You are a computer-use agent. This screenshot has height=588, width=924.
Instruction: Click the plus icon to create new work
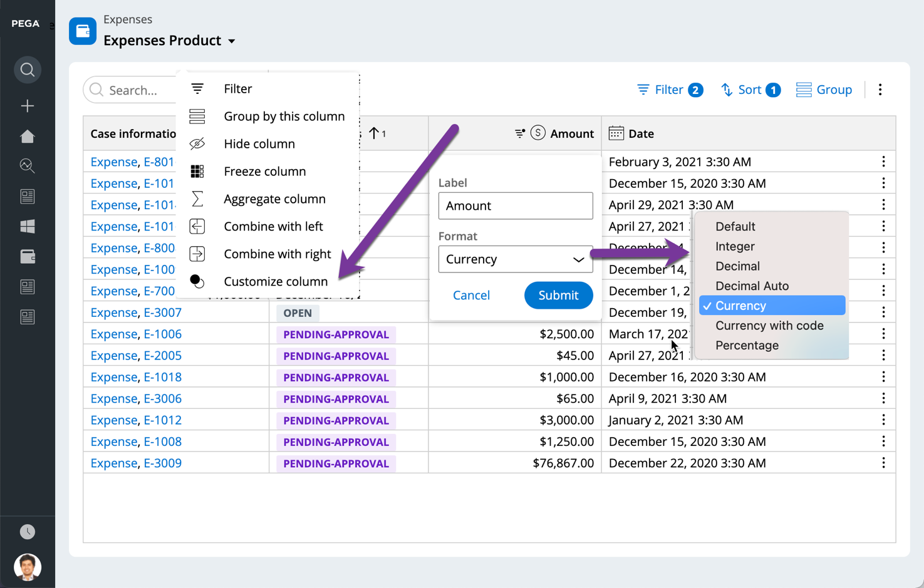pyautogui.click(x=27, y=106)
